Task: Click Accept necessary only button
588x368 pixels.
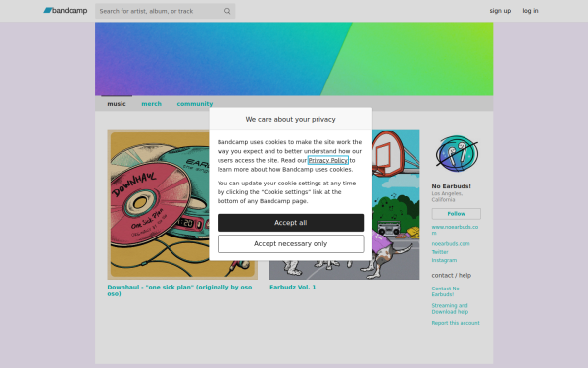Action: tap(291, 244)
